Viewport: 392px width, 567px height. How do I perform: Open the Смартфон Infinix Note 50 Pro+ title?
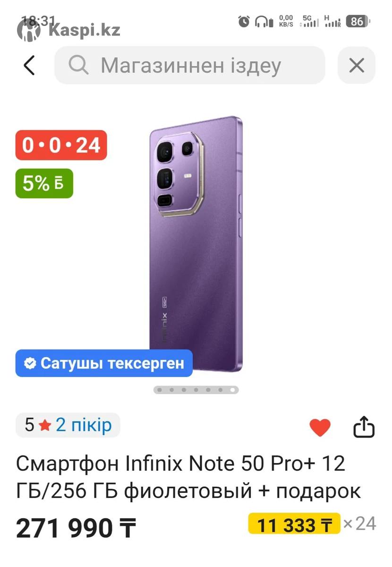tap(189, 478)
